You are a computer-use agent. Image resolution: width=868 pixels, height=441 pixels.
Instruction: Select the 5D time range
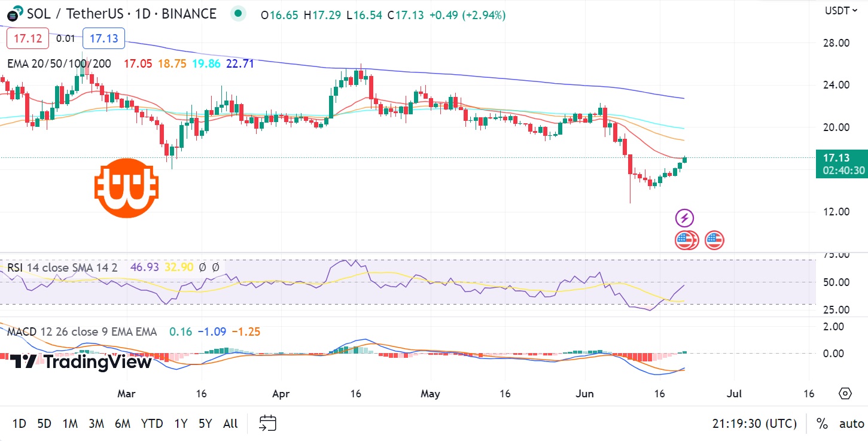pos(44,424)
